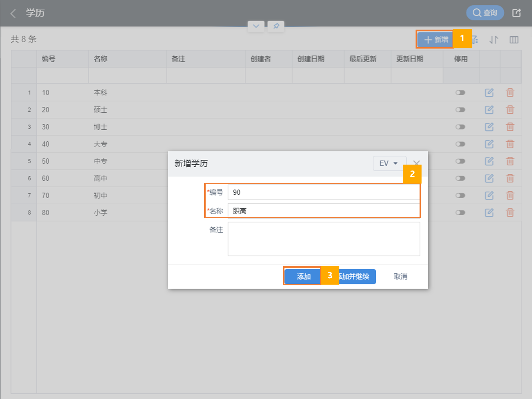Select the 高中 name cell
This screenshot has height=399, width=532.
pyautogui.click(x=127, y=178)
